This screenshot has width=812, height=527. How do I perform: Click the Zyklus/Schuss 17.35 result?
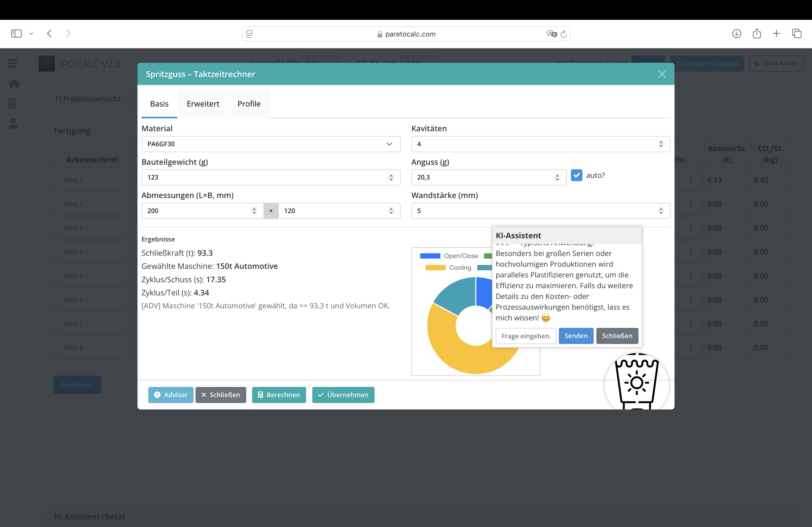[x=216, y=280]
